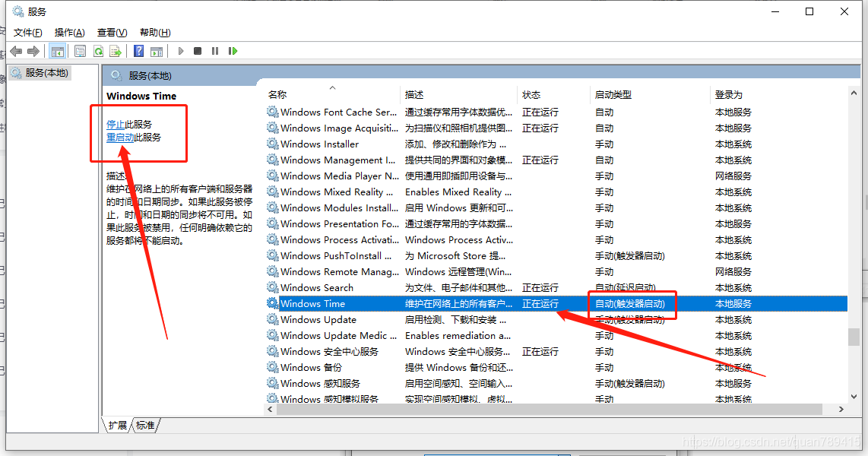Click gear icon of Windows Media Player Network row
This screenshot has width=868, height=456.
point(272,176)
